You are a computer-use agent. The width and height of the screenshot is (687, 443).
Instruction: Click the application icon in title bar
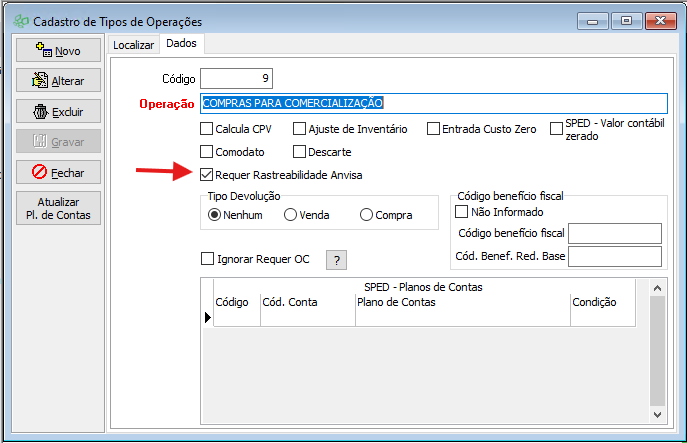point(19,20)
